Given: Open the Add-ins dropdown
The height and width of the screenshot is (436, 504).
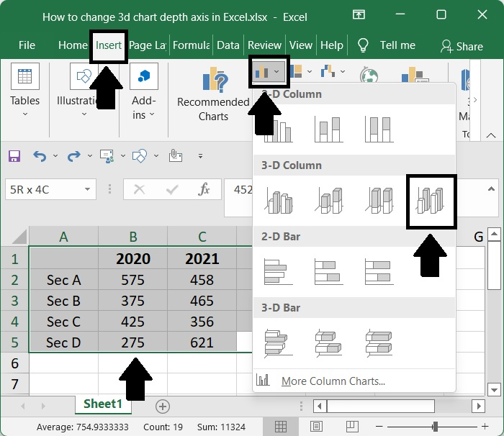Looking at the screenshot, I should (x=144, y=90).
